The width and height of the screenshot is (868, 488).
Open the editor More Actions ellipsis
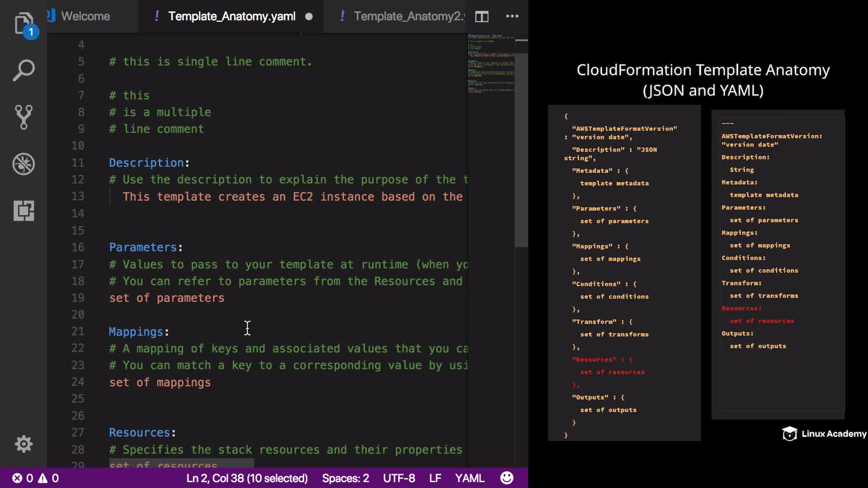[x=512, y=16]
